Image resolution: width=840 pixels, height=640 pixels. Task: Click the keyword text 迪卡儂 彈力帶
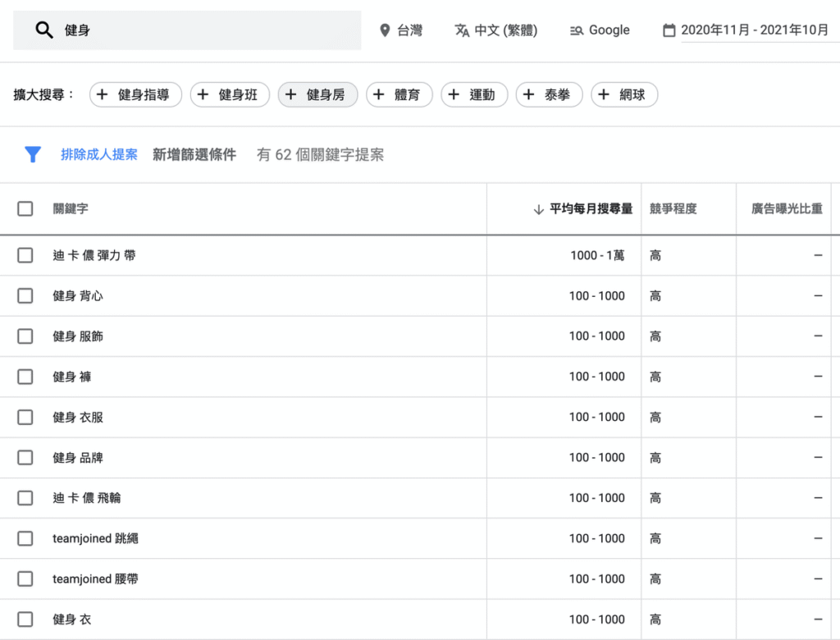[94, 255]
